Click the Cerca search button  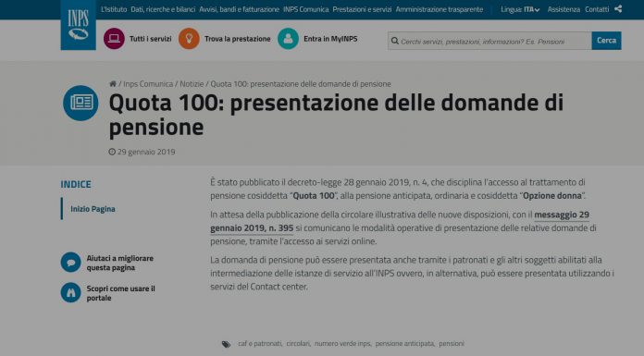click(606, 41)
